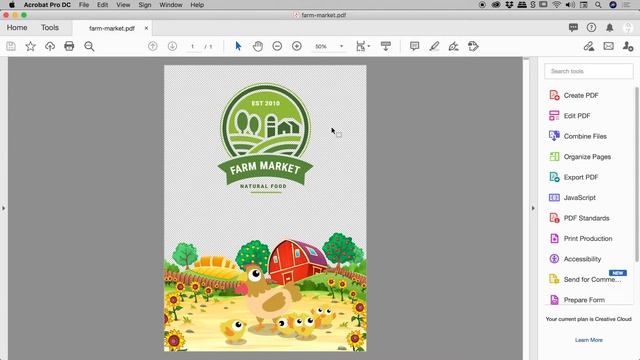Image resolution: width=640 pixels, height=360 pixels.
Task: Click the Wi-Fi status icon
Action: point(556,5)
